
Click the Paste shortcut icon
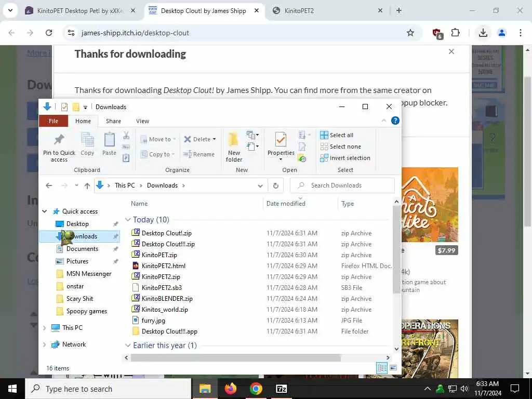click(126, 158)
